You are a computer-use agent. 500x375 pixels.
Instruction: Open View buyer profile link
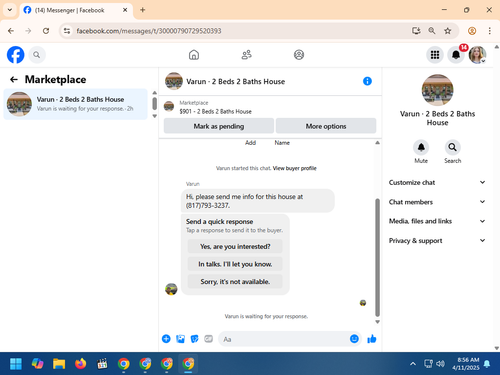(x=294, y=168)
